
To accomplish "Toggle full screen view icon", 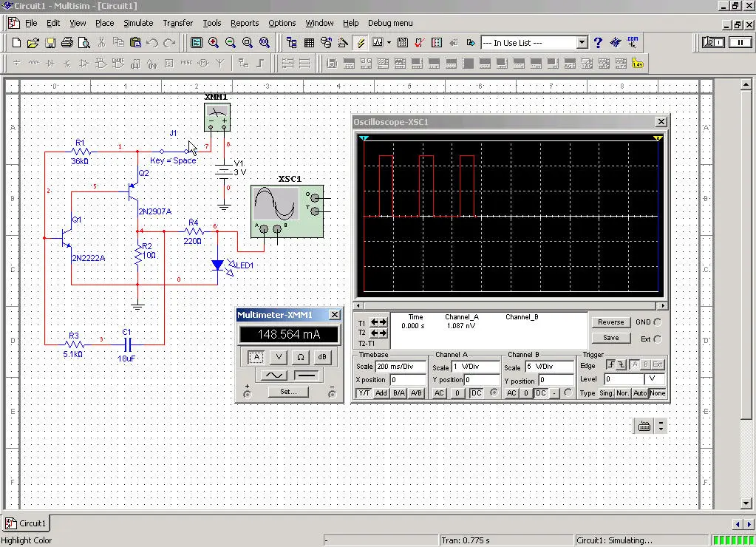I will (x=197, y=43).
